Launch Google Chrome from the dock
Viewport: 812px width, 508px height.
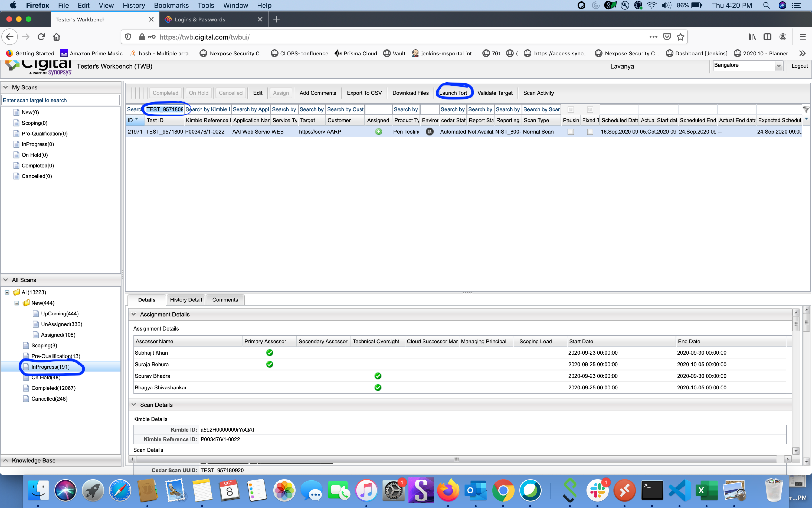click(x=503, y=490)
